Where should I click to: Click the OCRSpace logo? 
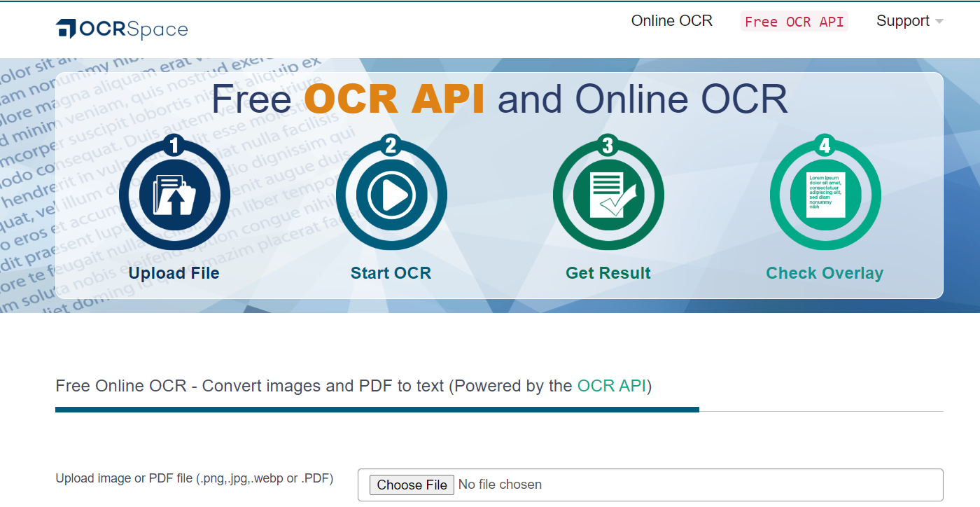(x=122, y=29)
